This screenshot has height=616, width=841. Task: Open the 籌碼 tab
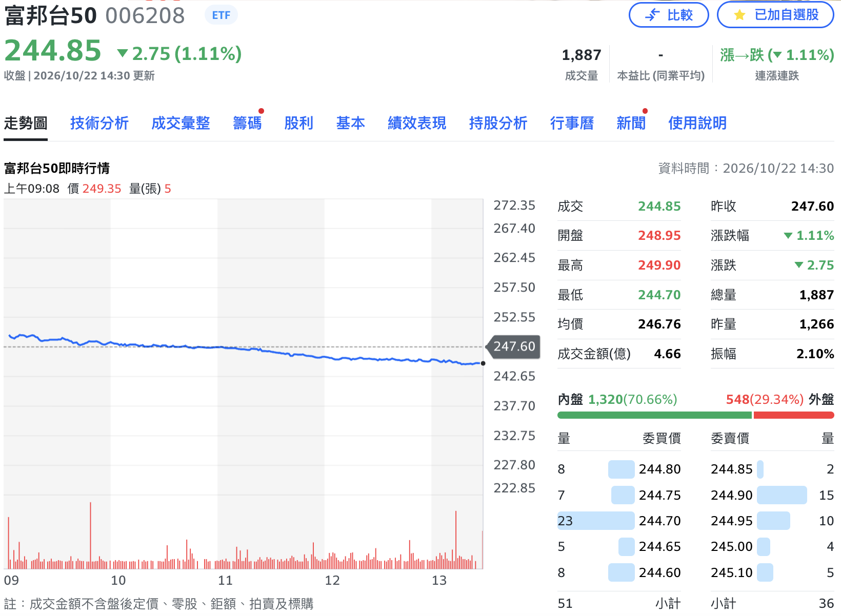coord(247,123)
